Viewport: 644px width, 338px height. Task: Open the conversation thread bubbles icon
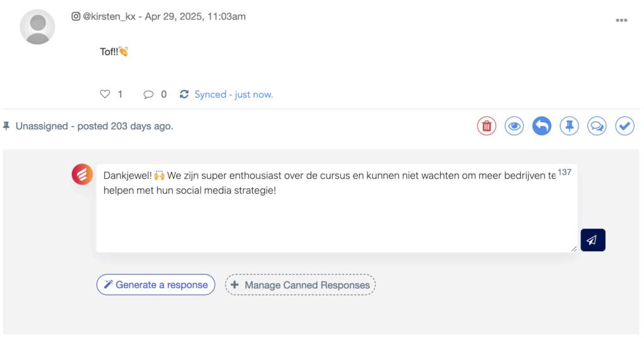pyautogui.click(x=597, y=127)
